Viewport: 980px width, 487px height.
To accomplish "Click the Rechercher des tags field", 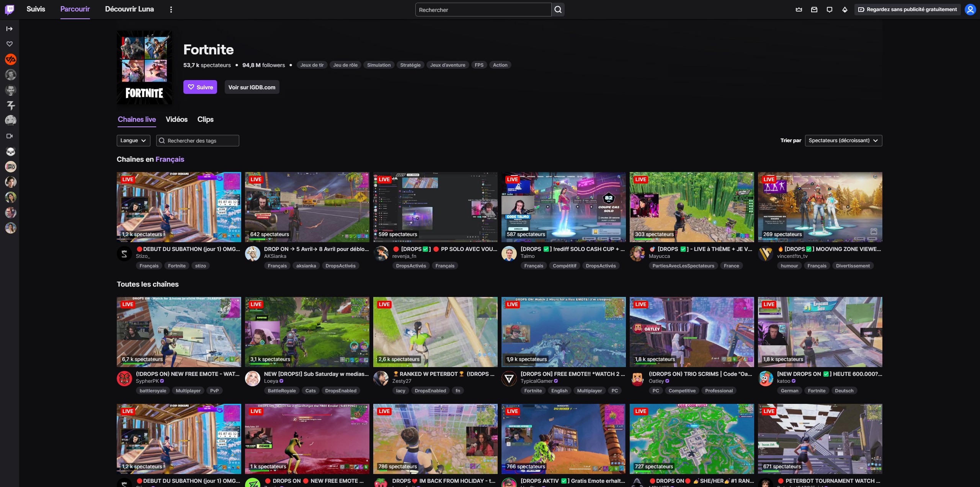I will (198, 140).
